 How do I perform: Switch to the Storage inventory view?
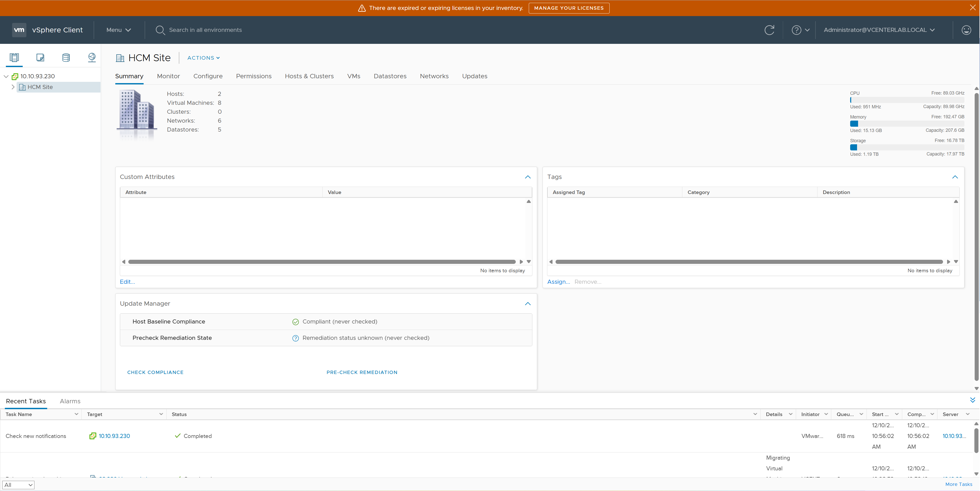coord(66,57)
